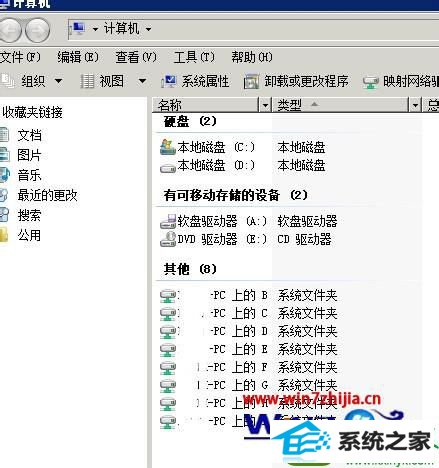Viewport: 439px width, 468px height.
Task: Click the 最近的更改 favorites icon
Action: [x=4, y=195]
